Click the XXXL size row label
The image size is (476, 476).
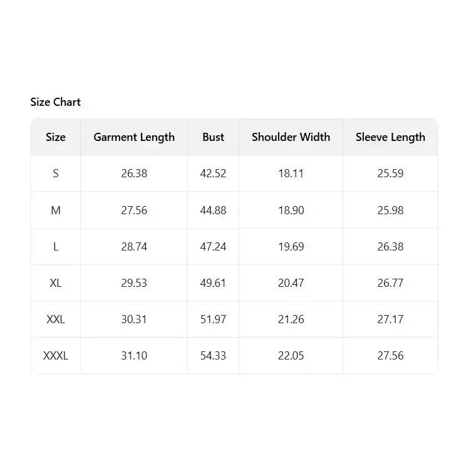(x=56, y=356)
